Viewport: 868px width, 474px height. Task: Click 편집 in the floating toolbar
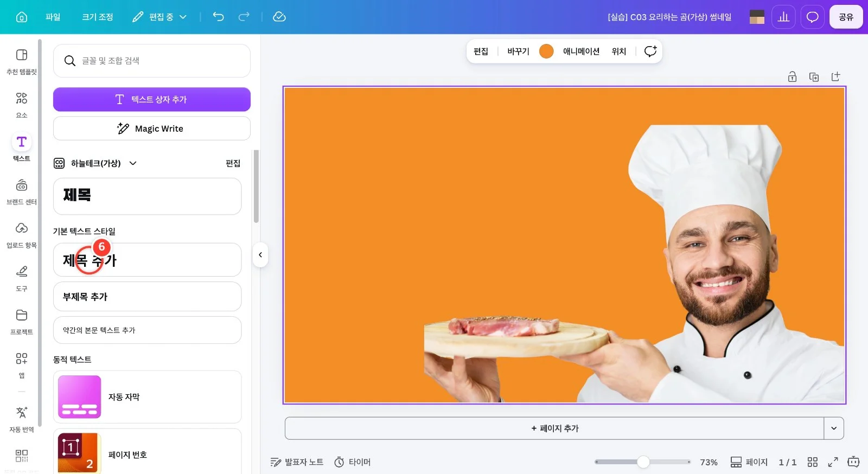[x=481, y=52]
